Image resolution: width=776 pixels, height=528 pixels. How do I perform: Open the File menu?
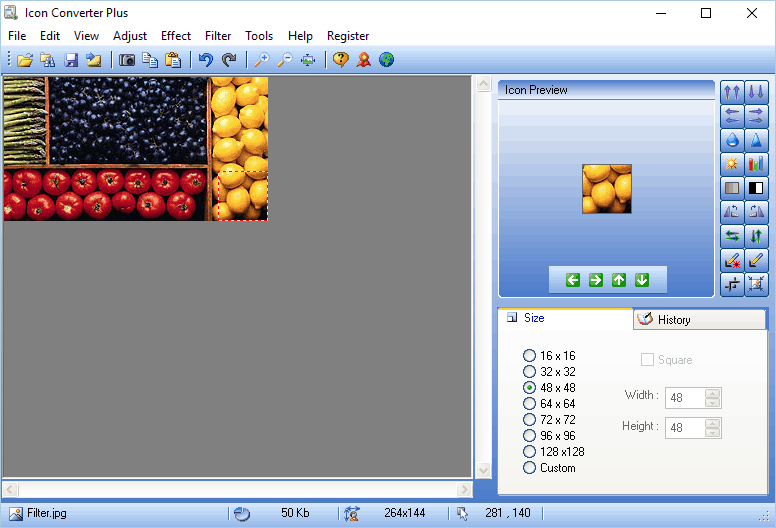pyautogui.click(x=17, y=36)
